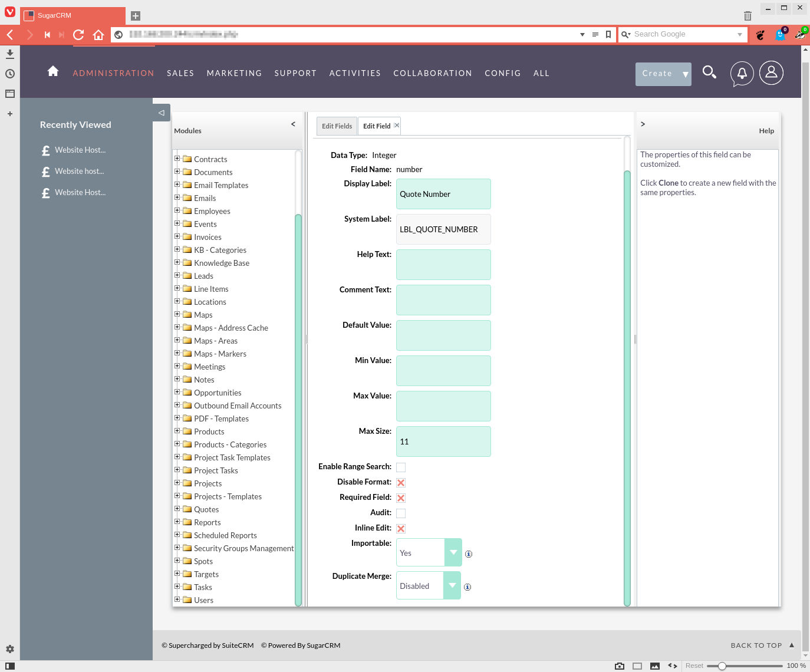
Task: Go back in browser history
Action: (10, 35)
